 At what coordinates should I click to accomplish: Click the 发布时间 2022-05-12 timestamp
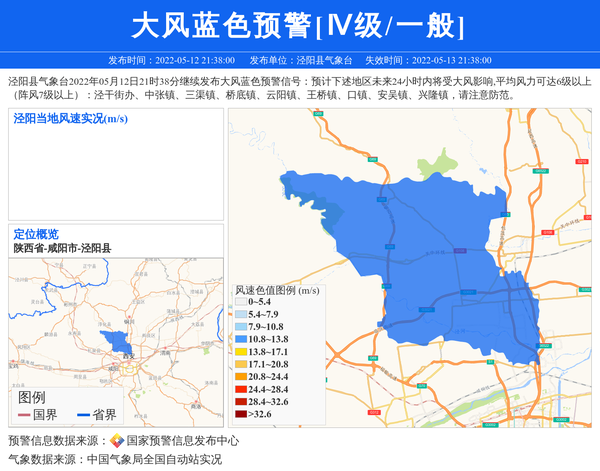click(171, 60)
